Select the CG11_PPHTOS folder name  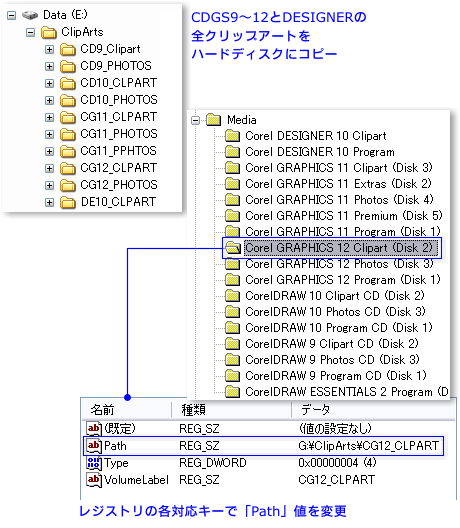click(x=119, y=151)
